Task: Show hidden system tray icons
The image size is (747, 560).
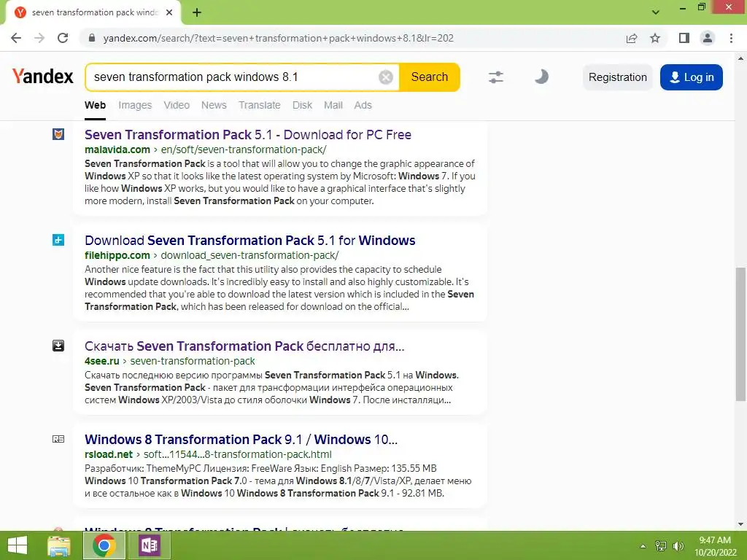Action: point(643,546)
